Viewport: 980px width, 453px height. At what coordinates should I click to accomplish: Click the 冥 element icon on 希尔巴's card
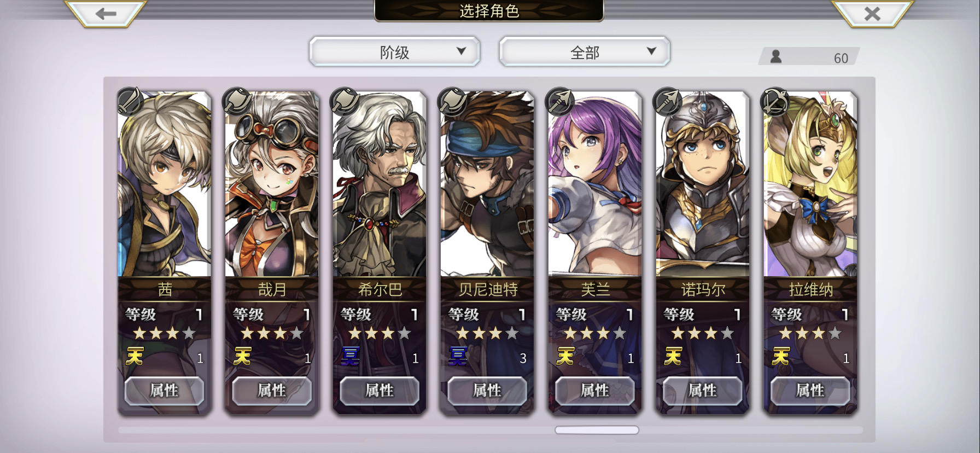coord(350,357)
